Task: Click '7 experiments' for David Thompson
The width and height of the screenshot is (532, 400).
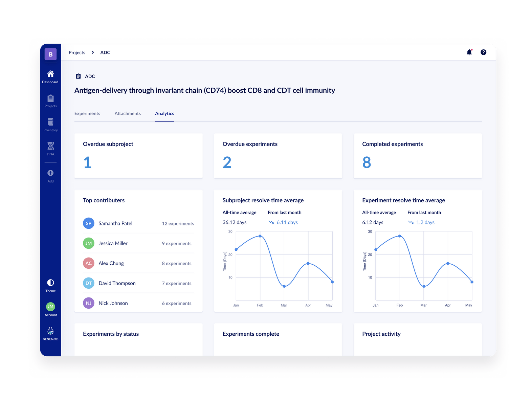Action: (x=177, y=283)
